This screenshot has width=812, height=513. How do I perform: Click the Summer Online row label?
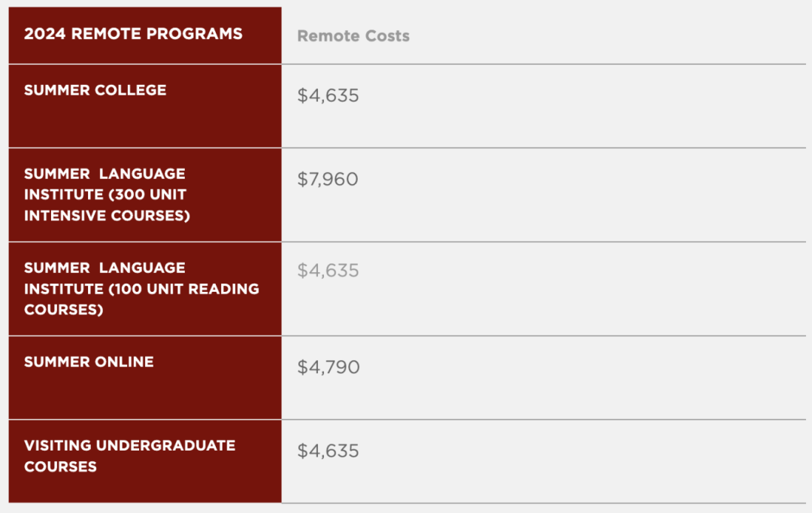click(x=89, y=362)
